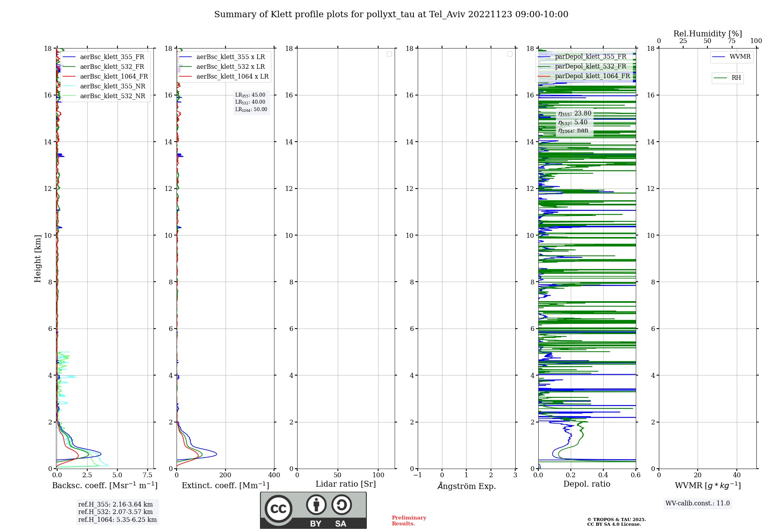The width and height of the screenshot is (783, 532).
Task: Click the blue backscatter peak near 0.6 km
Action: [x=100, y=454]
